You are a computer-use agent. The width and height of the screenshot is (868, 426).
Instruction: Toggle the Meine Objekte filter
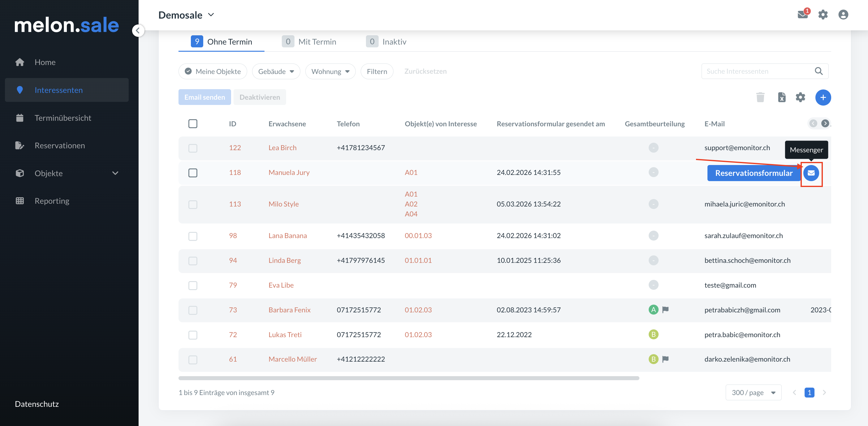click(213, 72)
